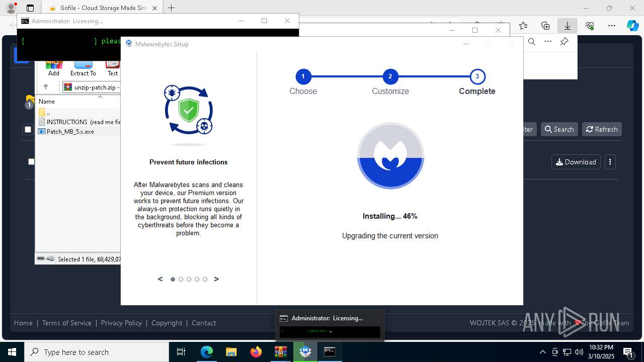Open the Home footer link
The height and width of the screenshot is (362, 644).
click(23, 323)
